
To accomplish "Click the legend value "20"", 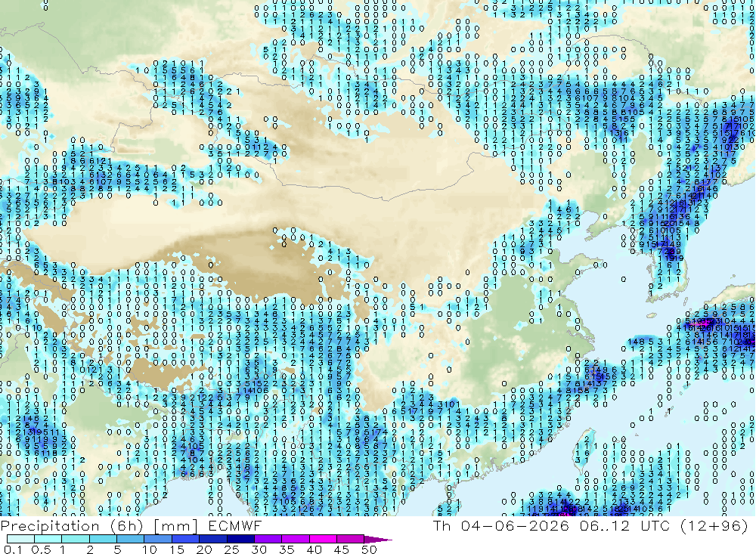I will coord(204,549).
